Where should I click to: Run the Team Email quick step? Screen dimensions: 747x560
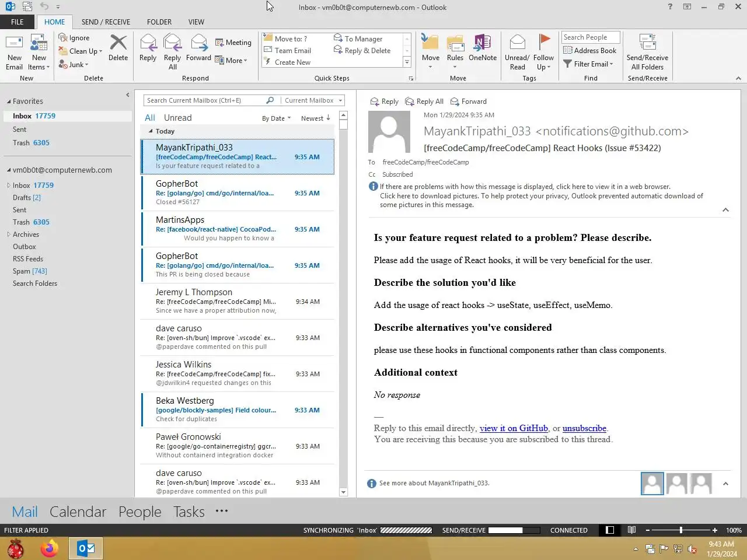tap(287, 51)
